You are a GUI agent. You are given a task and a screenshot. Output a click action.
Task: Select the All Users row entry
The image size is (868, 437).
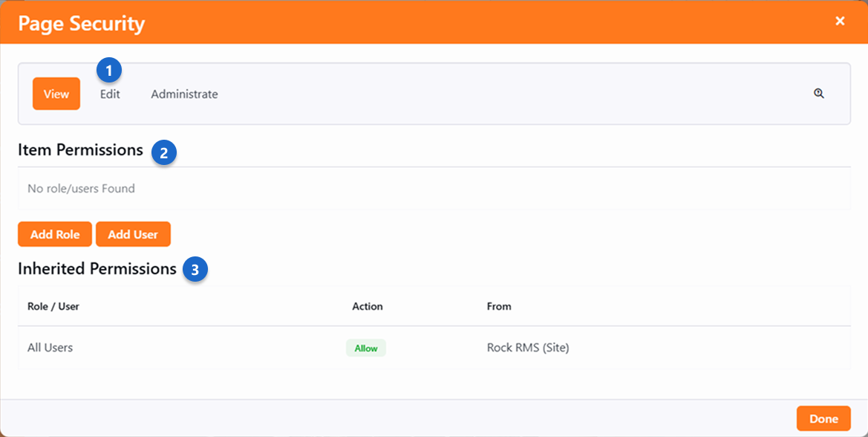pos(50,347)
